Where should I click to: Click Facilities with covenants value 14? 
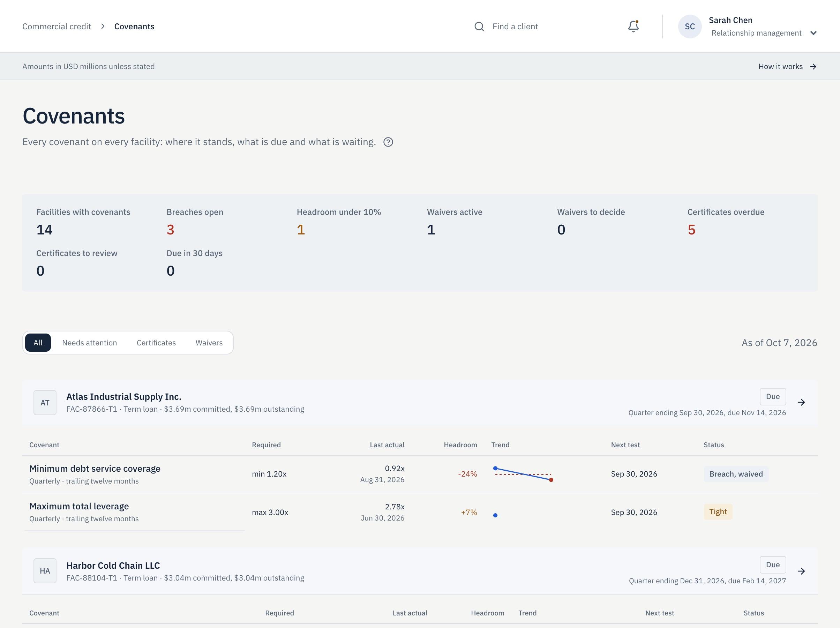pos(44,230)
